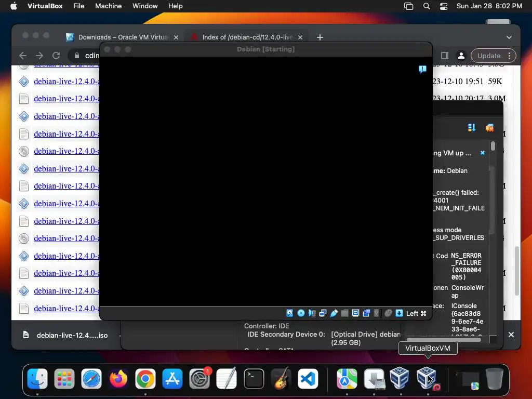Open Chrome three-dot menu

coord(509,56)
